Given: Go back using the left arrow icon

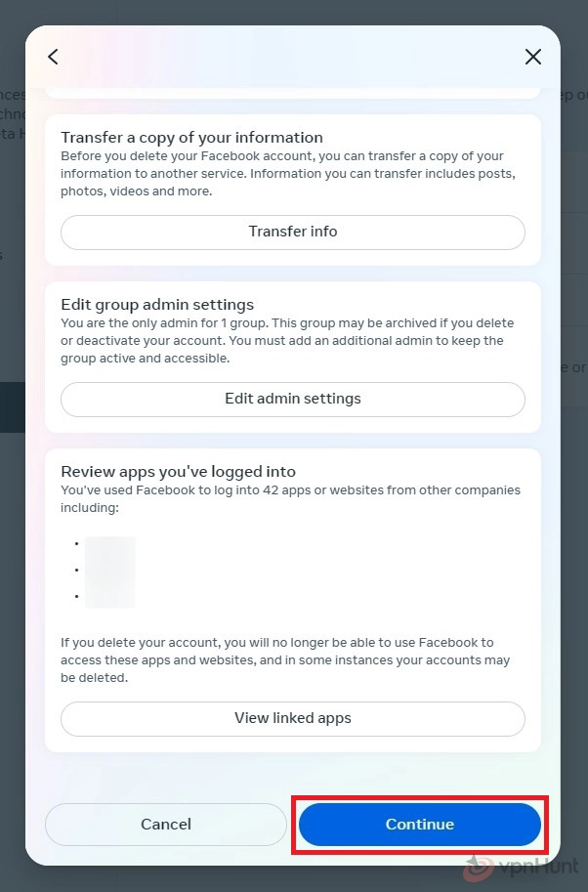Looking at the screenshot, I should click(x=54, y=57).
